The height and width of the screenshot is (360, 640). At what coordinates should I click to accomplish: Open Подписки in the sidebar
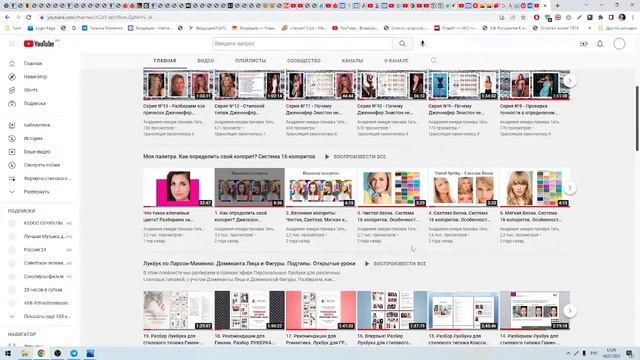pyautogui.click(x=35, y=103)
